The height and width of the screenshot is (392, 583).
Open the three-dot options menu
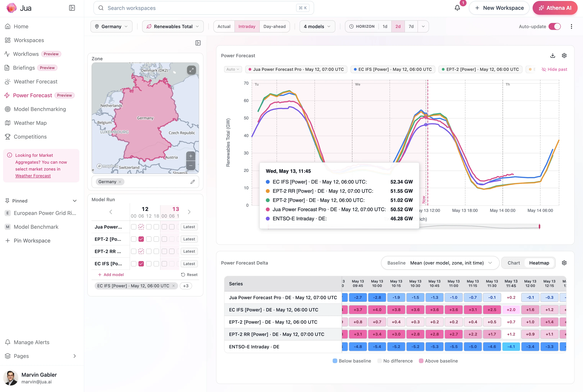click(571, 26)
